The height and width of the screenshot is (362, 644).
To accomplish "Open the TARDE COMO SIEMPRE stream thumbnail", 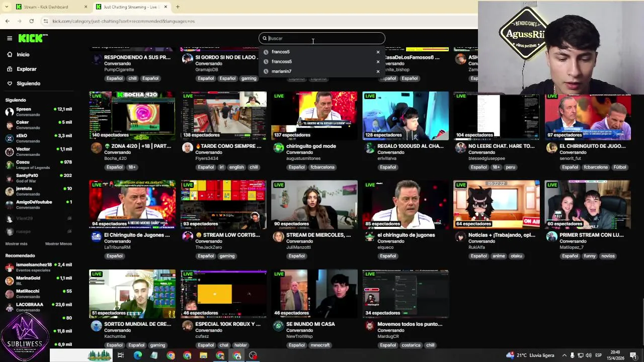I will pyautogui.click(x=223, y=115).
